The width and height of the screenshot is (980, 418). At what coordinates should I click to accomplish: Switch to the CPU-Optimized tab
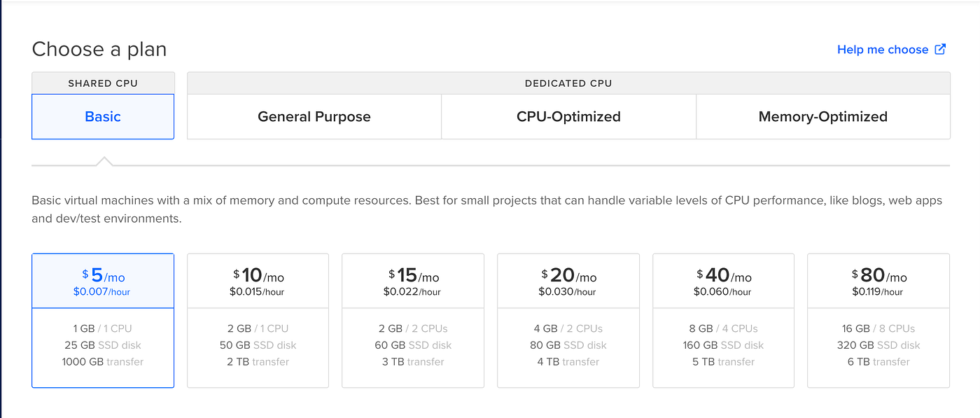point(568,117)
